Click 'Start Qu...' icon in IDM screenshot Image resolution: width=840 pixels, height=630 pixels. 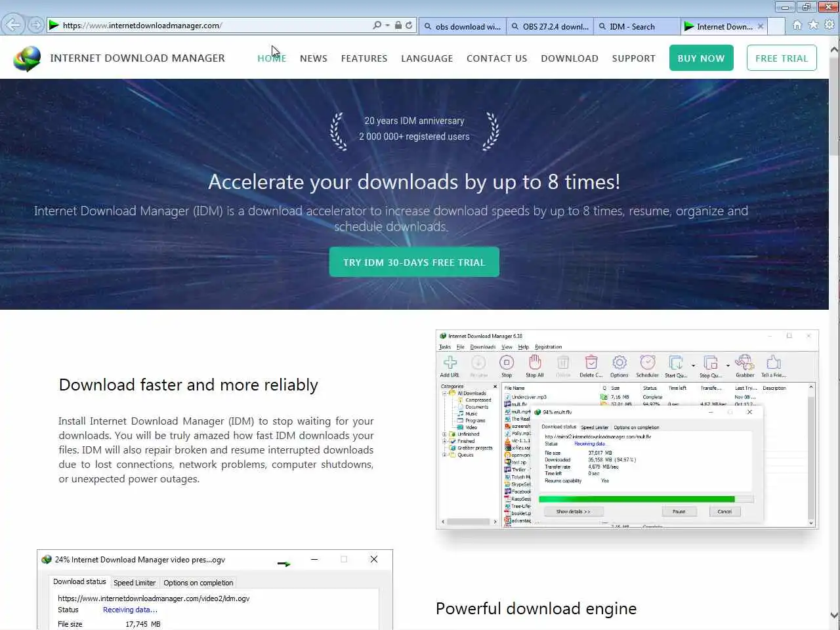click(676, 362)
